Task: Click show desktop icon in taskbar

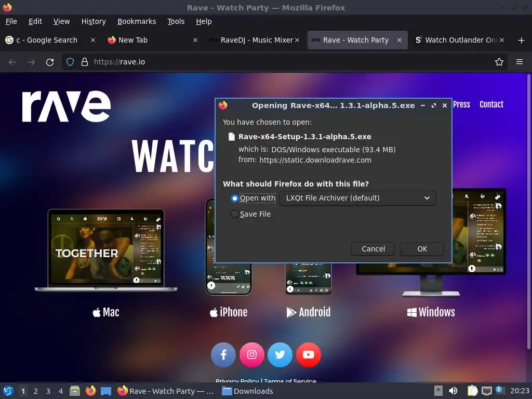Action: click(106, 391)
